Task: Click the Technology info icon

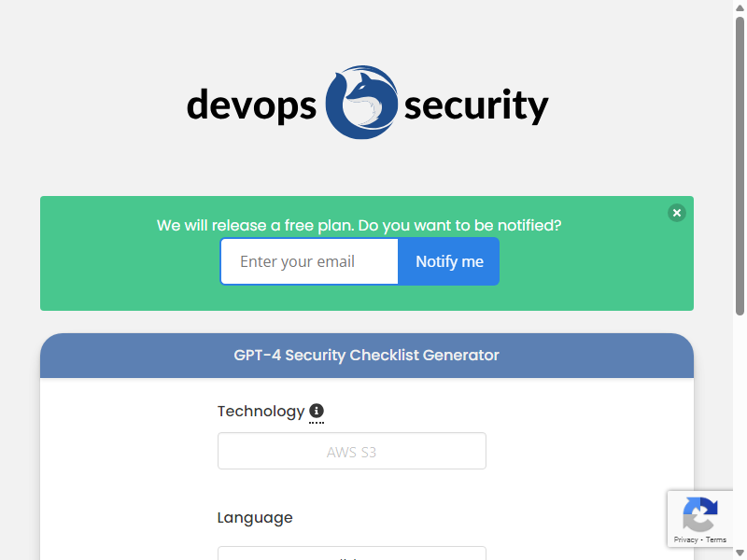Action: [x=317, y=411]
